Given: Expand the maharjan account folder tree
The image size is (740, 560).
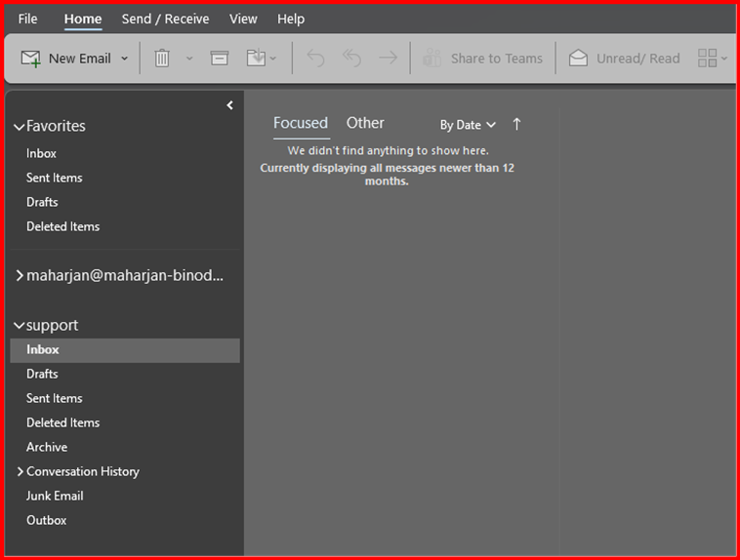Looking at the screenshot, I should coord(19,276).
